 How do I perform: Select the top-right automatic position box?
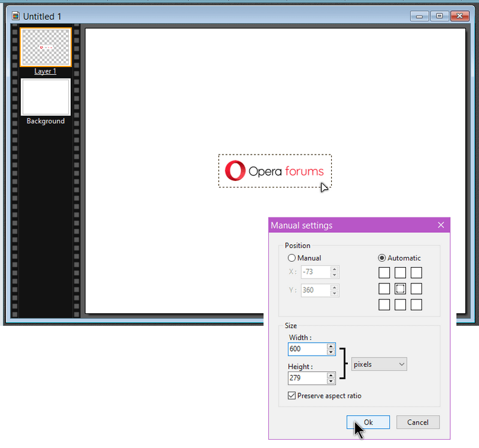[416, 273]
